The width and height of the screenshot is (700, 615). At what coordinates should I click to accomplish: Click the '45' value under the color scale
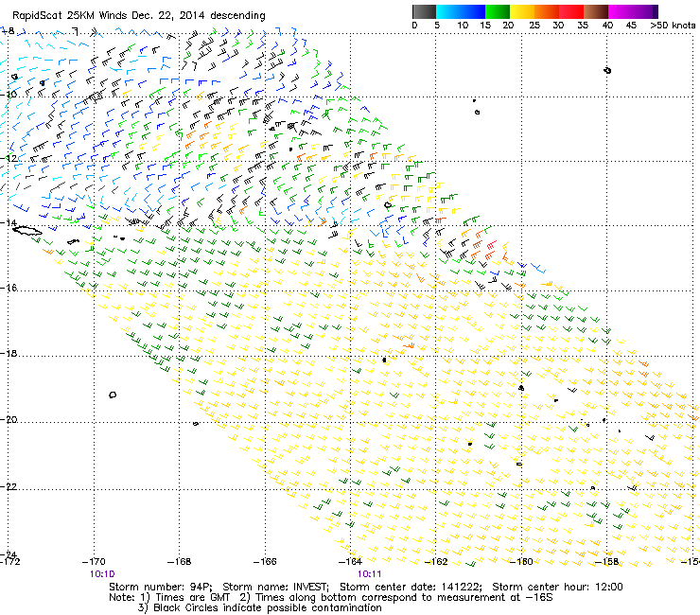click(x=631, y=26)
